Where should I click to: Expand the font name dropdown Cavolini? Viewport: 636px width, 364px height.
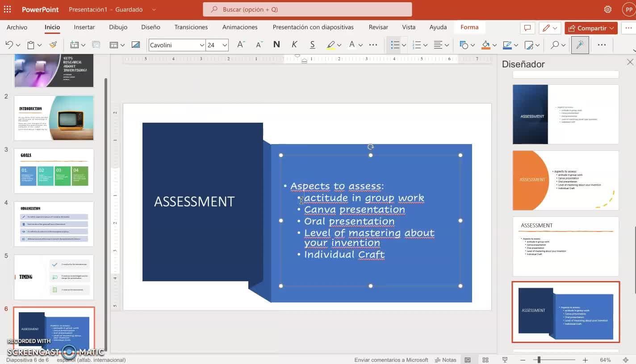click(x=202, y=45)
